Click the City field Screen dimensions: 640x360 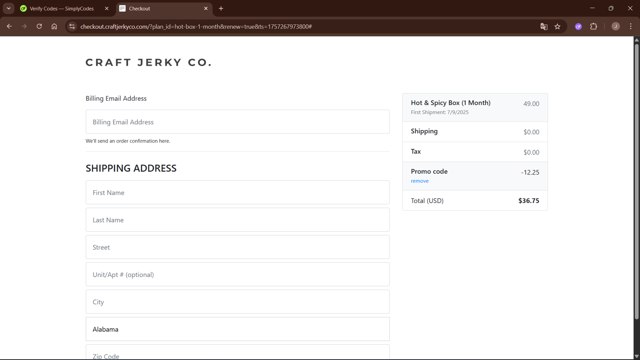pos(238,302)
